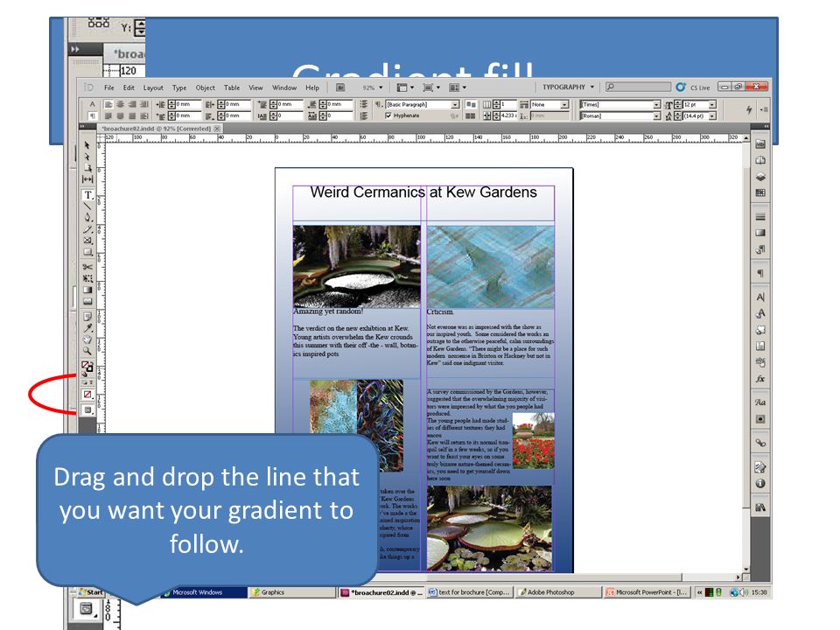
Task: Open the Table menu
Action: pyautogui.click(x=232, y=87)
